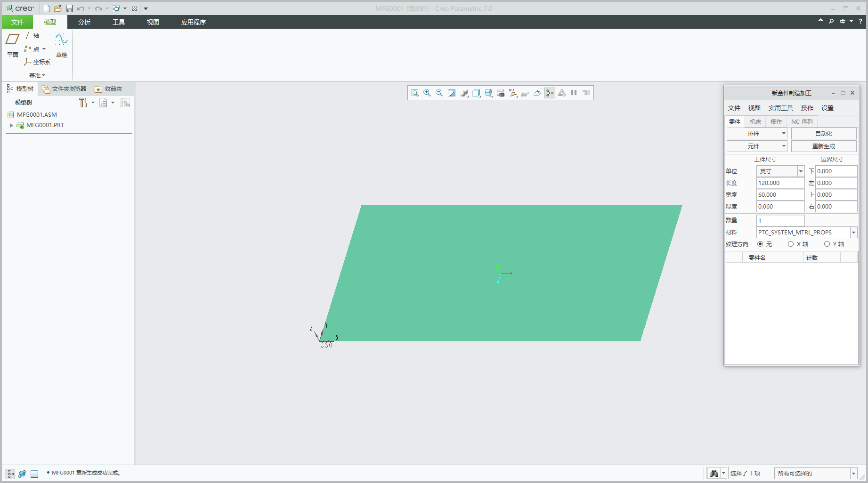Image resolution: width=868 pixels, height=483 pixels.
Task: Open the 元件 dropdown
Action: click(x=757, y=146)
